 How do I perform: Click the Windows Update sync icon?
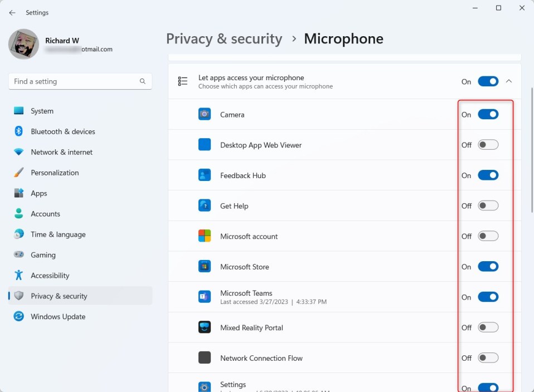(19, 316)
